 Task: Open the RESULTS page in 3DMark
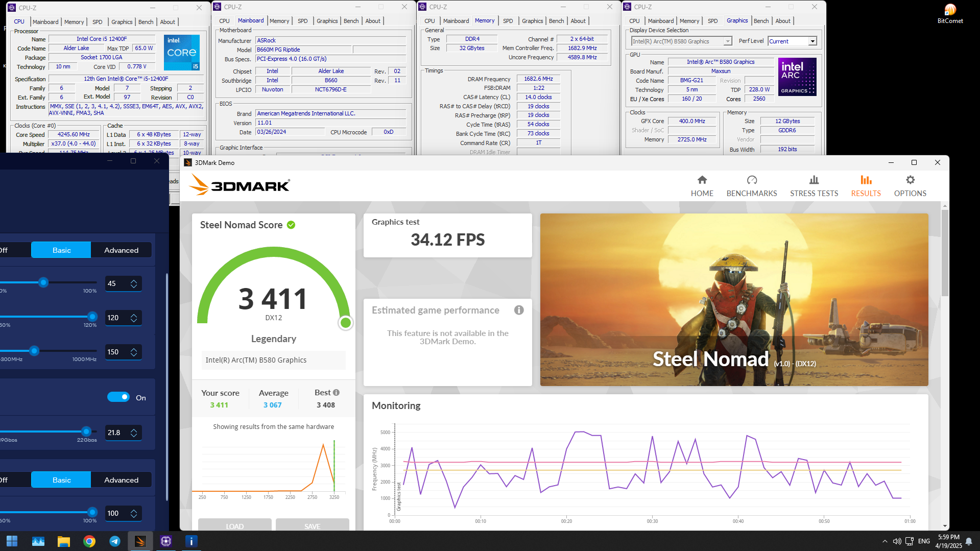coord(866,186)
